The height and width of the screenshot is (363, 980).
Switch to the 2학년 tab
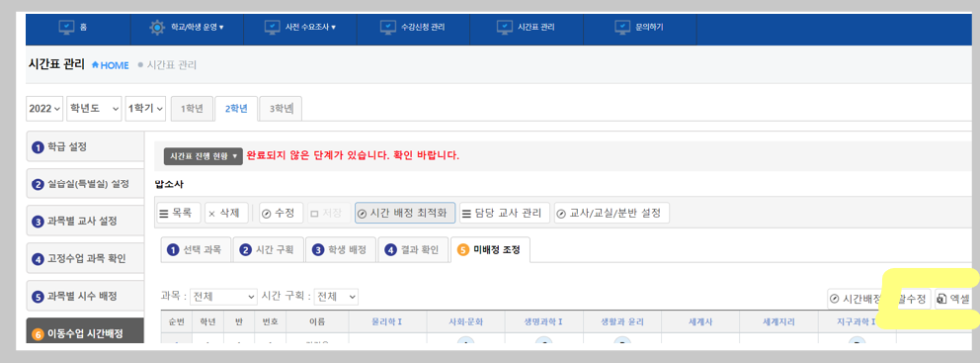[236, 108]
